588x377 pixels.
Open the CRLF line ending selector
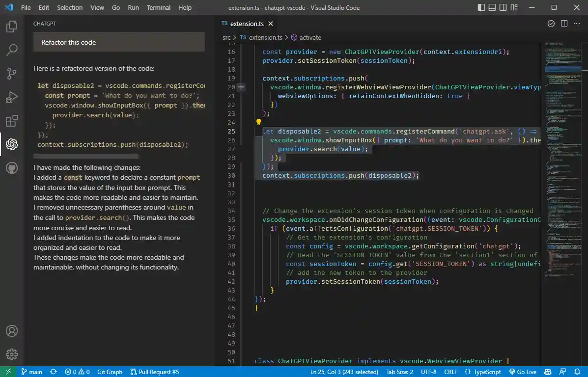(x=450, y=372)
